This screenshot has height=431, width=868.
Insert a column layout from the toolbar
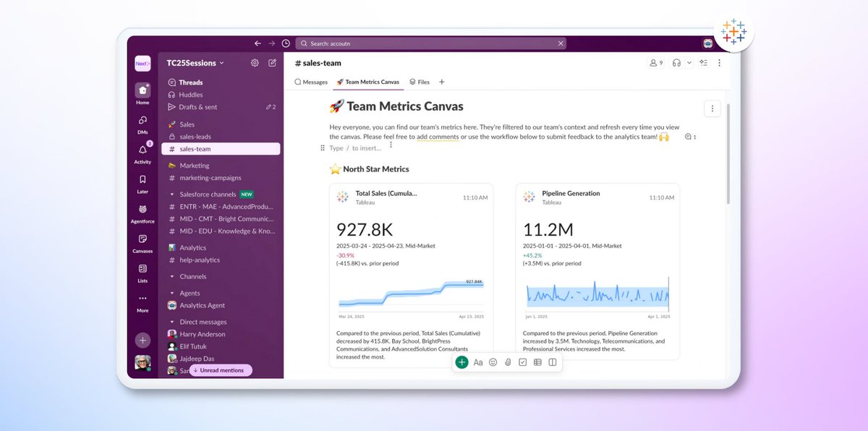point(552,362)
